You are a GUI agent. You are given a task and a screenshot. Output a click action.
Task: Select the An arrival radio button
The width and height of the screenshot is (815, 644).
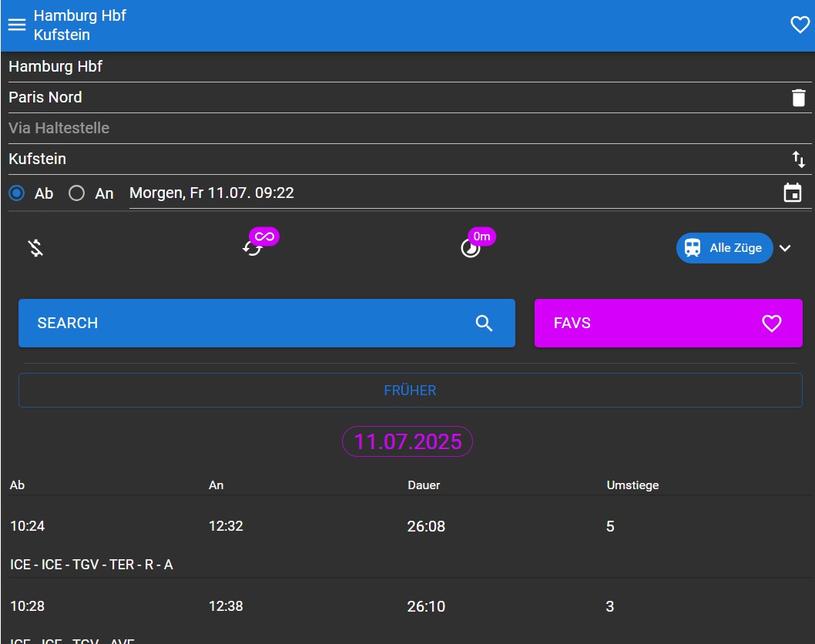76,193
